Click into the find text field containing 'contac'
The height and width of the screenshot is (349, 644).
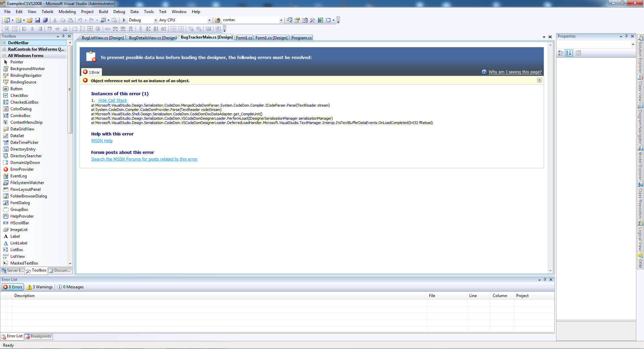[250, 20]
